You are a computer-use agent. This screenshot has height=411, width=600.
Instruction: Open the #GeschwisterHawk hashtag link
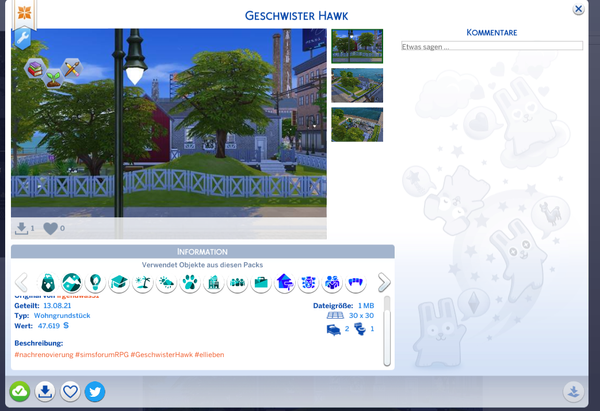(x=161, y=356)
